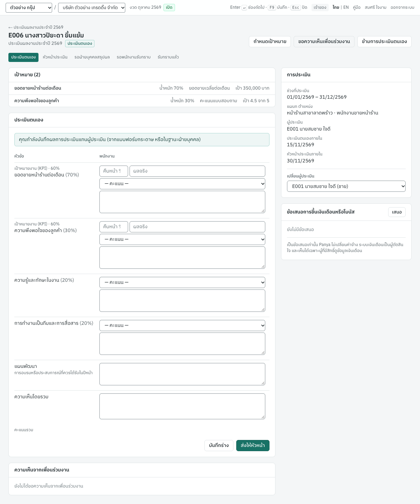Click the เสนอ raise proposal button

click(x=397, y=212)
